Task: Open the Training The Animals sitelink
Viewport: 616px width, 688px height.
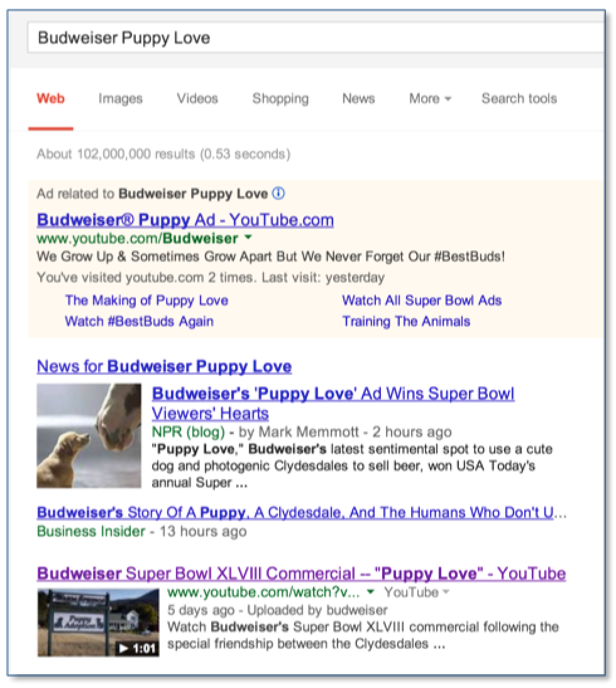Action: point(406,321)
